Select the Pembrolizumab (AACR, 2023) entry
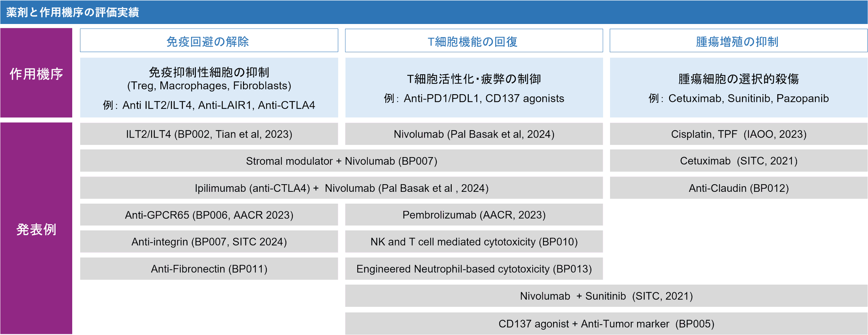This screenshot has width=868, height=335. click(x=474, y=215)
